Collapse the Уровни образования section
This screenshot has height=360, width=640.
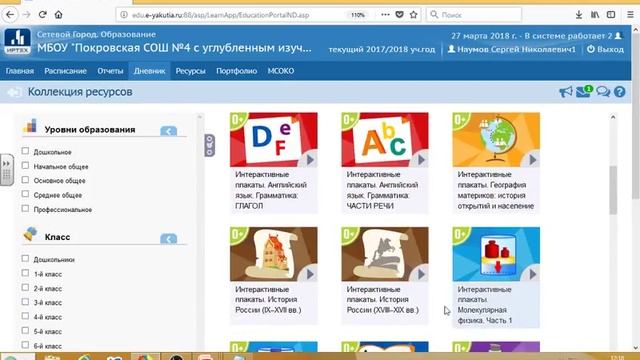tap(169, 131)
